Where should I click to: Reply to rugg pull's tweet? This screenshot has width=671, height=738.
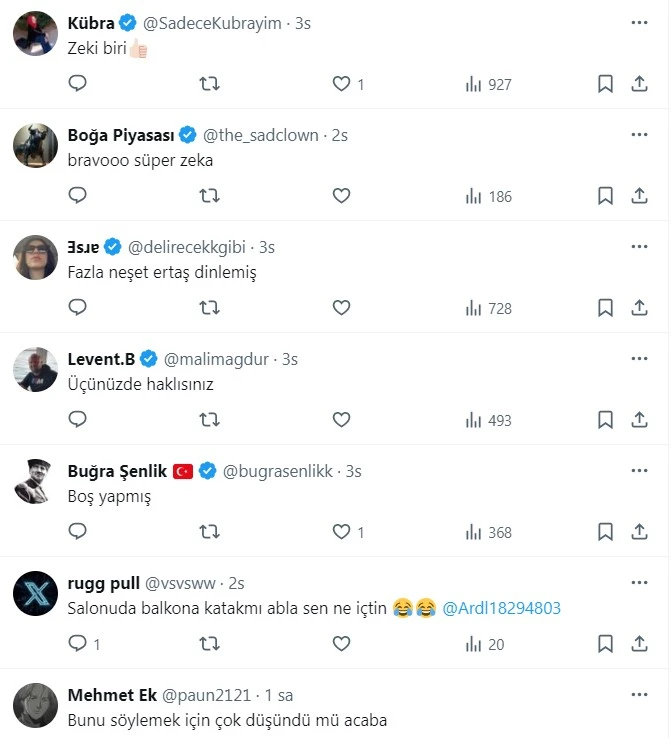[x=78, y=645]
